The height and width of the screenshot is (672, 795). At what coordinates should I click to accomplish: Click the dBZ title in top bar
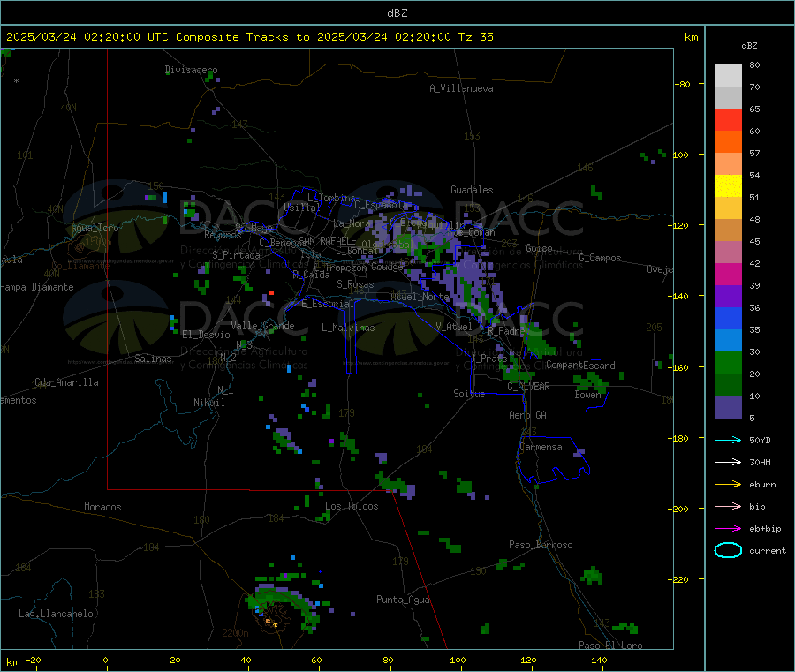(x=397, y=13)
